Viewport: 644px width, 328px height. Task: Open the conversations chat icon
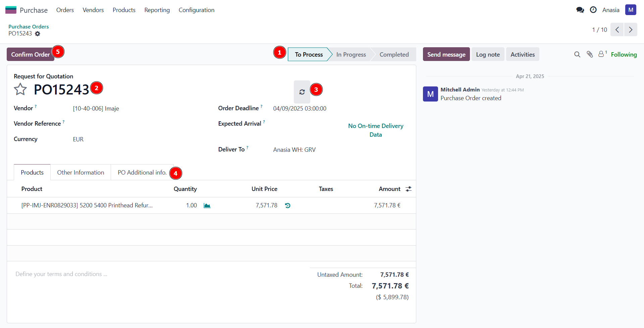coord(580,10)
